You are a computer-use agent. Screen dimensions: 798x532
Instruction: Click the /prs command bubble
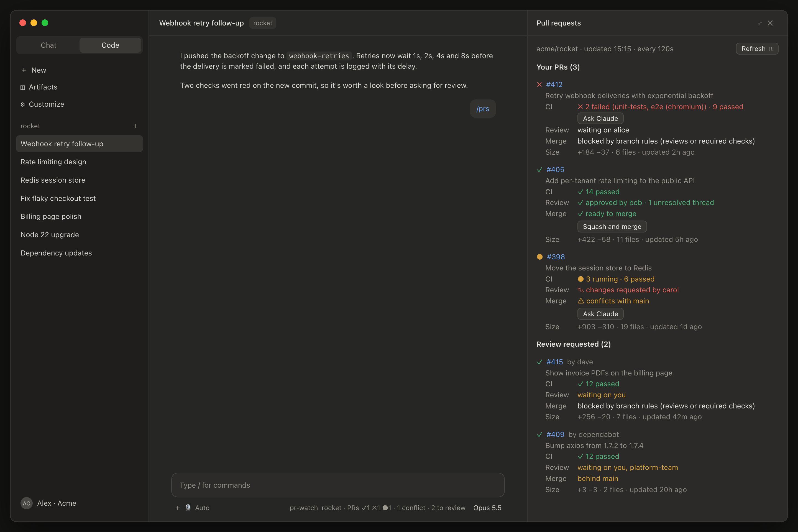click(x=482, y=109)
